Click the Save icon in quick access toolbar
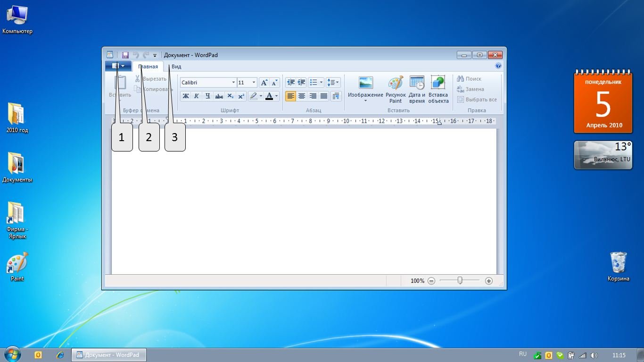This screenshot has width=644, height=362. pyautogui.click(x=125, y=55)
